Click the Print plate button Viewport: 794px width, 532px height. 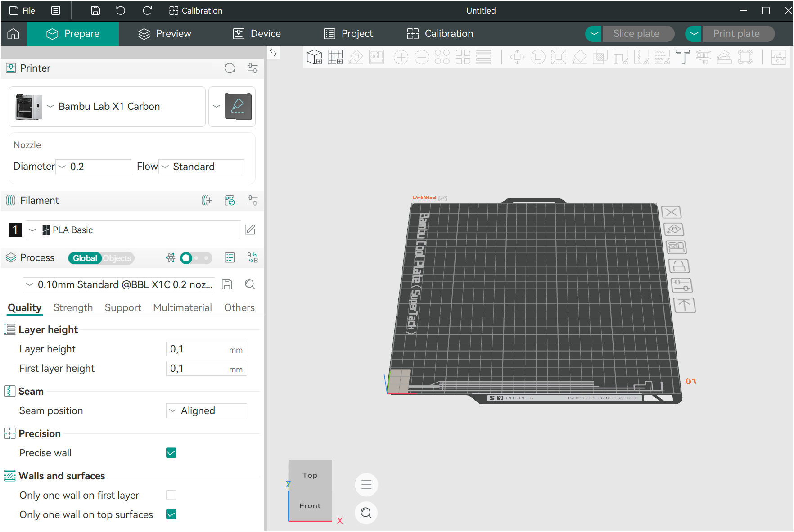pyautogui.click(x=739, y=34)
